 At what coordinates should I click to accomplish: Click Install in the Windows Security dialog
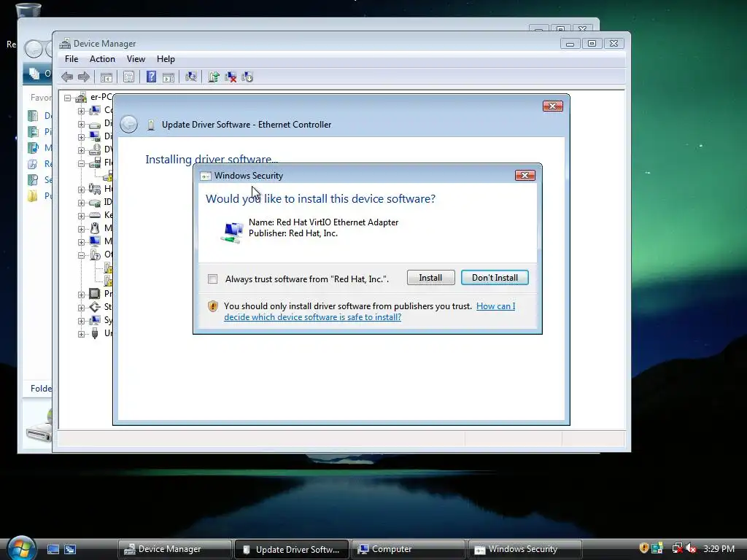pyautogui.click(x=430, y=278)
